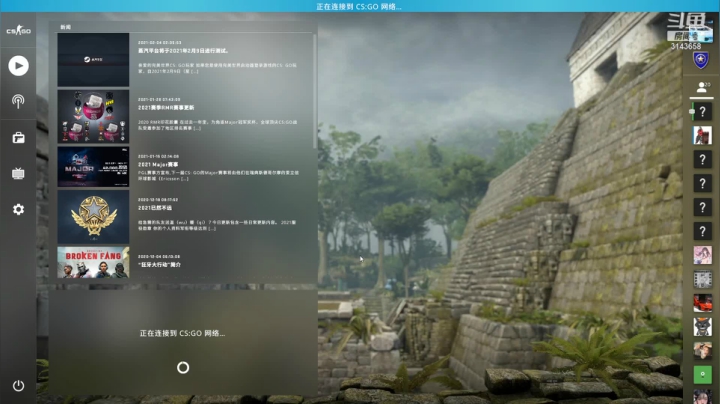Open the Play menu with the play icon
Viewport: 720px width, 404px height.
pos(18,66)
